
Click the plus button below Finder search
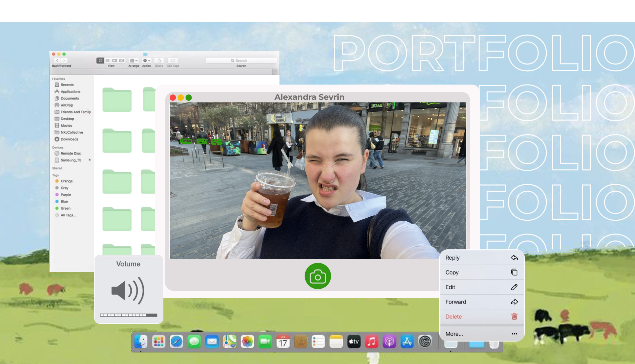pyautogui.click(x=276, y=72)
